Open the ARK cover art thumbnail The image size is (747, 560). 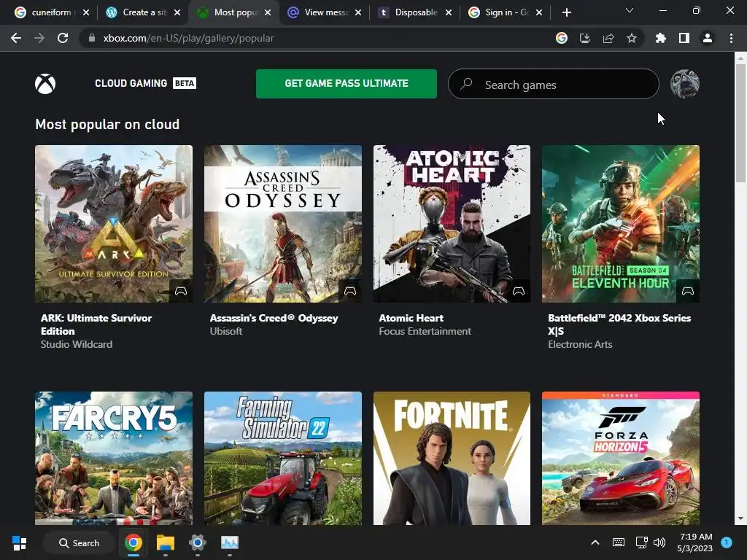(x=114, y=224)
